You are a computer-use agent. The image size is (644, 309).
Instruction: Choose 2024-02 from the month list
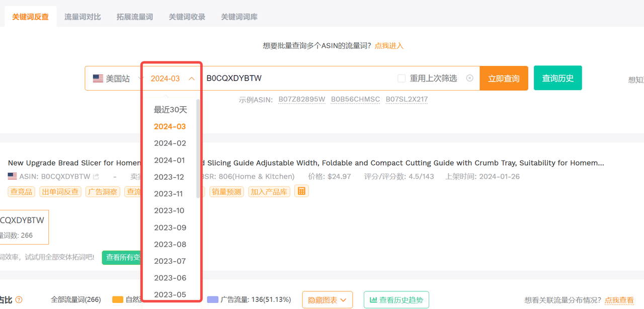click(170, 143)
